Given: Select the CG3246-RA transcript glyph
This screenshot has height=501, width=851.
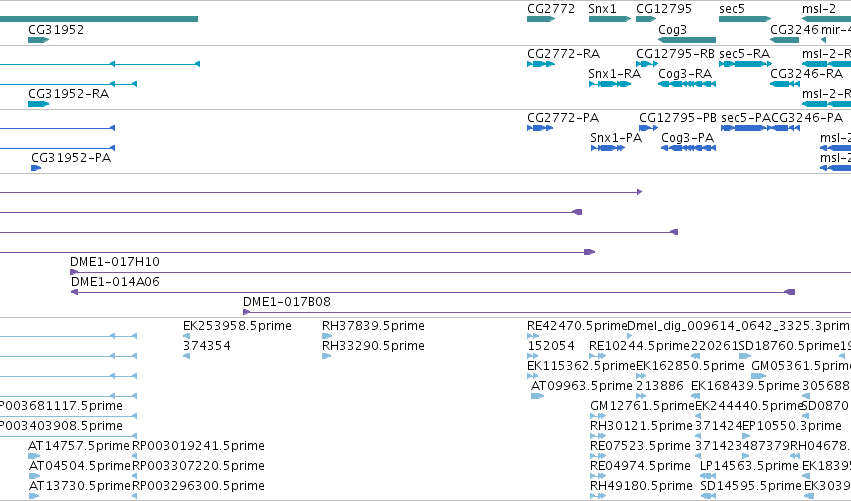Looking at the screenshot, I should pos(785,84).
